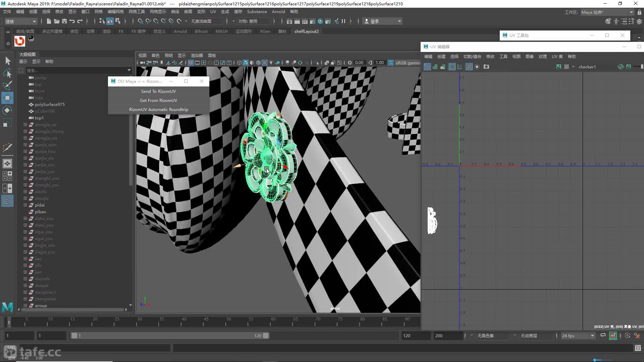Open the 网格工具 menu
The width and height of the screenshot is (644, 362).
137,11
